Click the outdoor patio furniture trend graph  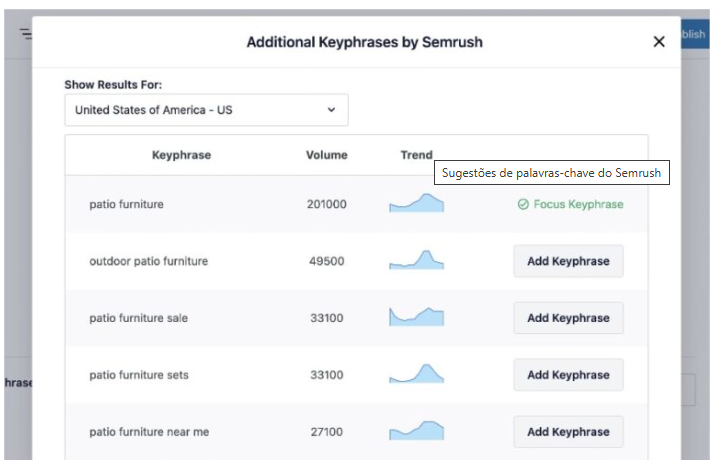[x=416, y=261]
